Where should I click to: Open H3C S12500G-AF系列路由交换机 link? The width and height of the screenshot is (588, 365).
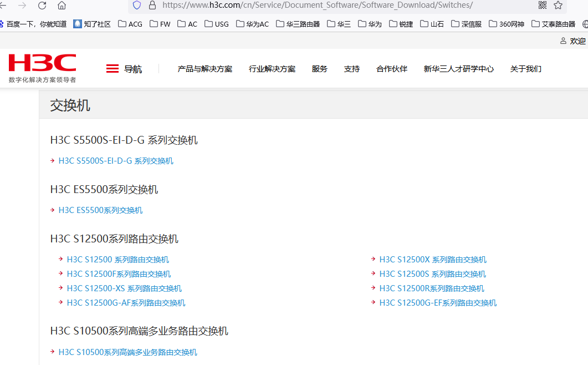[x=126, y=303]
